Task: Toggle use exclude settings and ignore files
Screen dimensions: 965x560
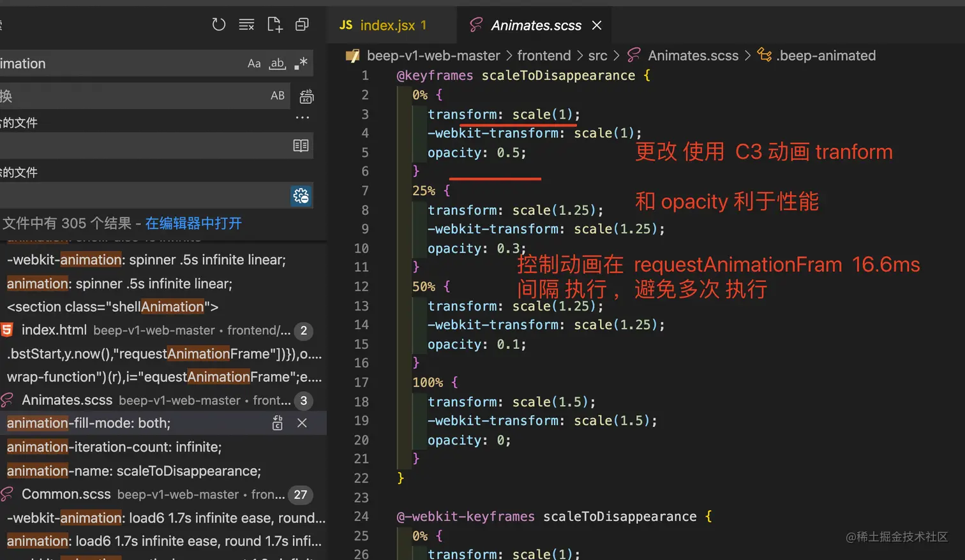Action: pos(301,195)
